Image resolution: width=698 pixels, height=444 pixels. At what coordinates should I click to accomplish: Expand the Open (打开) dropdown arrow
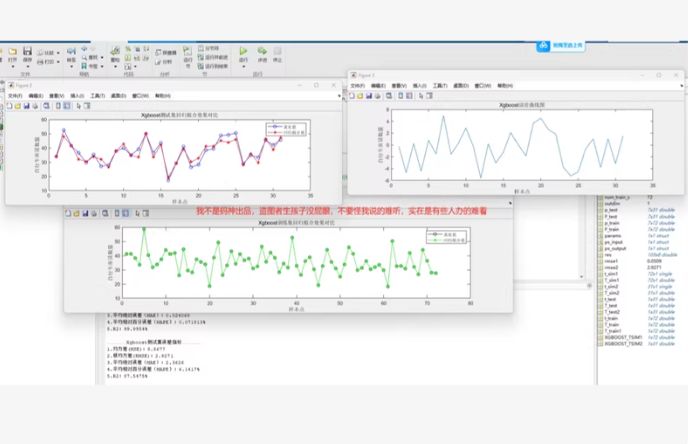[x=12, y=67]
